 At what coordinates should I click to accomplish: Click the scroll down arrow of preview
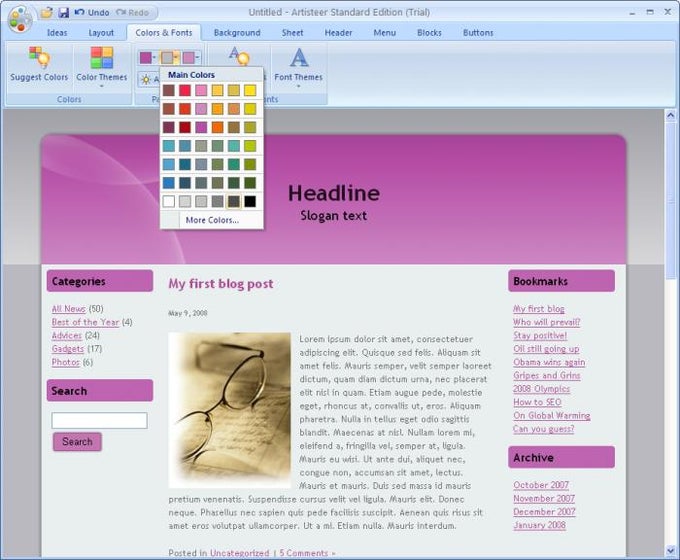[x=670, y=551]
